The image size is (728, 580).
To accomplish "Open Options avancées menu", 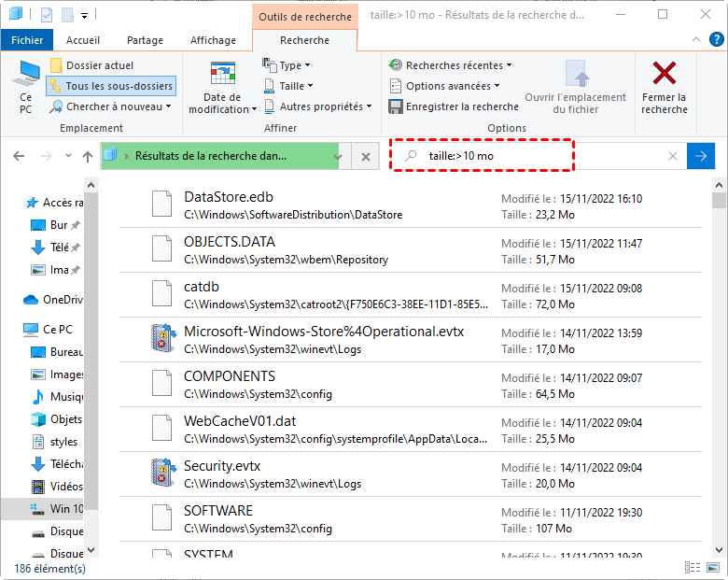I will click(444, 86).
